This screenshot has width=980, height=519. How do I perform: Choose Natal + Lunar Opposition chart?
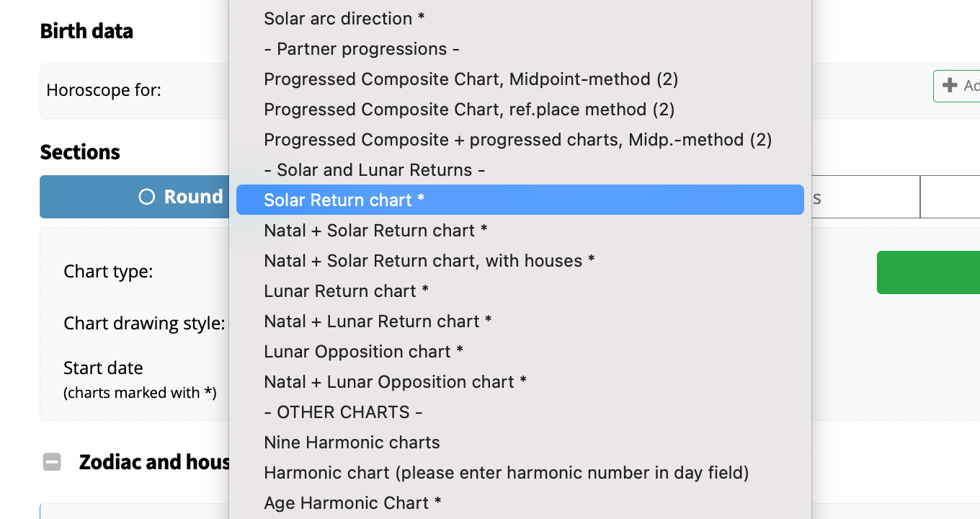pos(394,381)
